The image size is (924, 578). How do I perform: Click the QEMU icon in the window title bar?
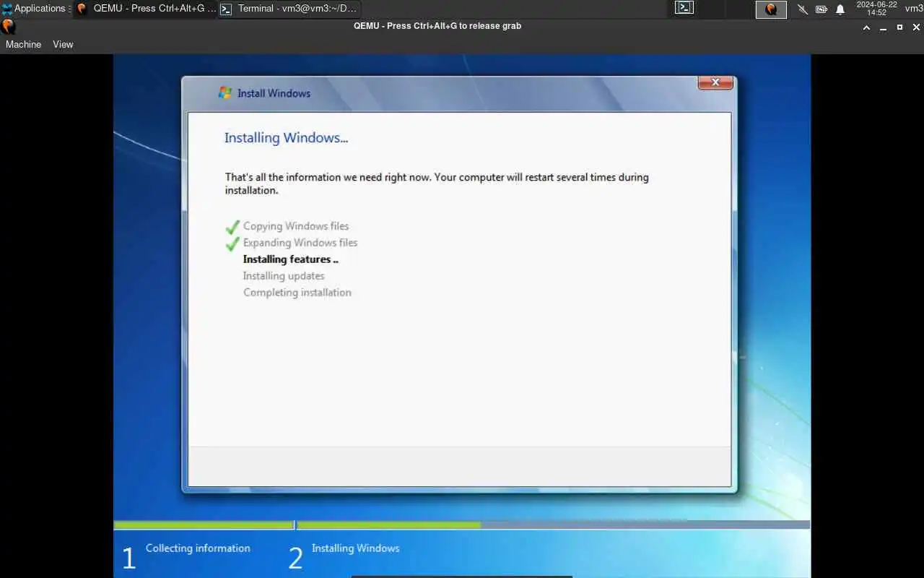(8, 27)
